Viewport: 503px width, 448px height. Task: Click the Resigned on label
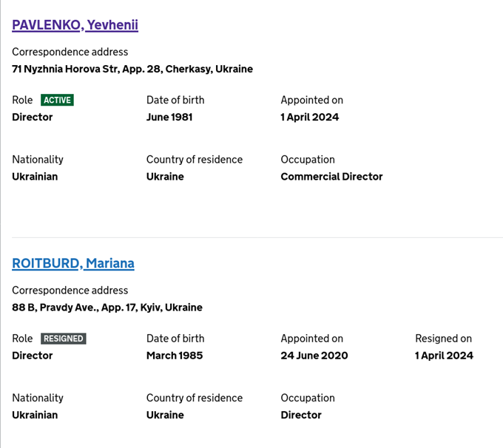[443, 339]
